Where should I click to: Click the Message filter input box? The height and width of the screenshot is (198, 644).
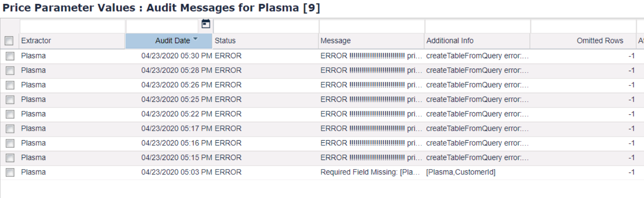click(x=372, y=26)
